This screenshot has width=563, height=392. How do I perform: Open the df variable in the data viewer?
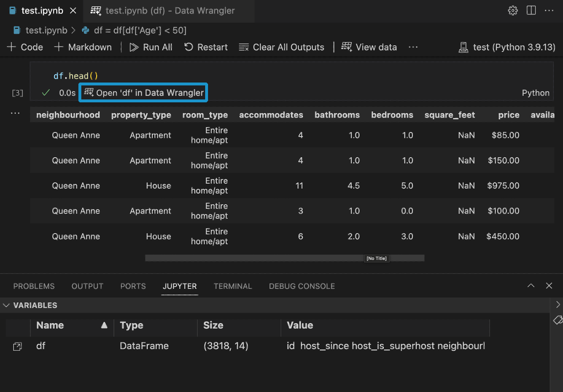[17, 346]
